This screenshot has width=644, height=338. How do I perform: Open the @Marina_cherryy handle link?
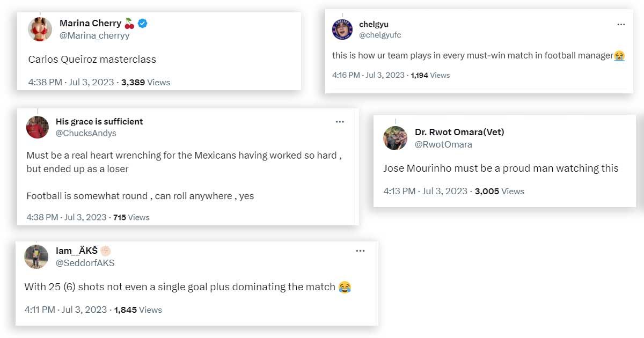[x=94, y=36]
